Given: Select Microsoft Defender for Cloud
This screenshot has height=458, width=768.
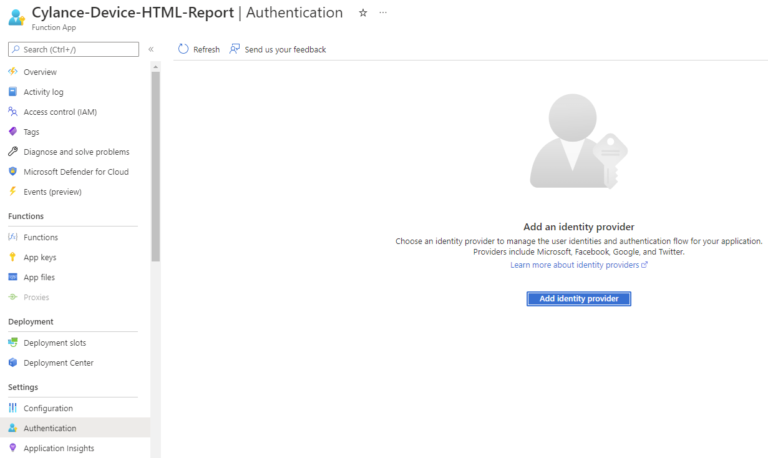Looking at the screenshot, I should (x=76, y=172).
